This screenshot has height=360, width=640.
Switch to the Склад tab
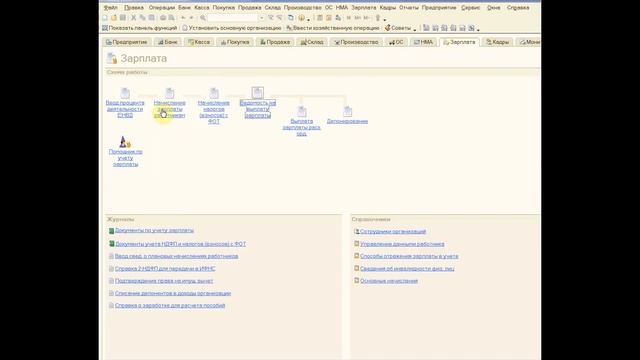click(x=312, y=42)
